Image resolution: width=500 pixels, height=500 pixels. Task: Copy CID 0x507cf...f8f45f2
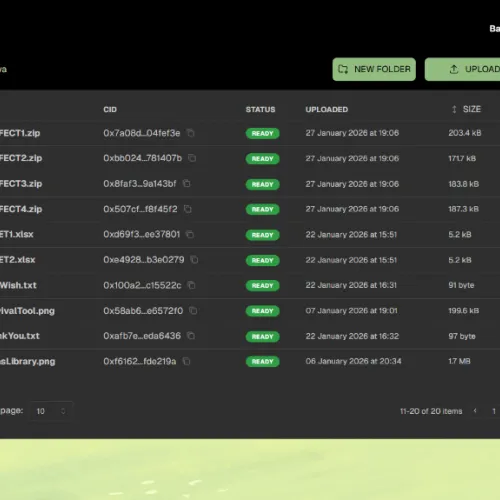pos(188,209)
